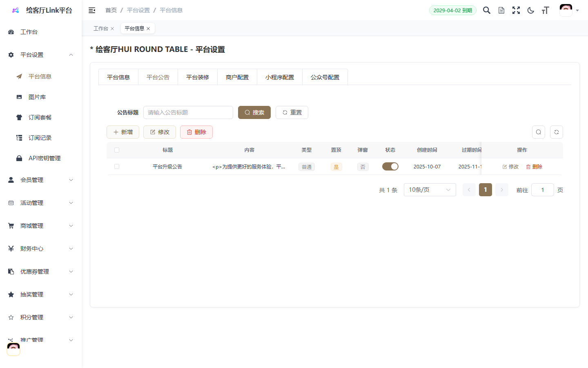Screen dimensions: 588x368
Task: Go to 工作台 dashboard in sidebar
Action: pyautogui.click(x=41, y=32)
